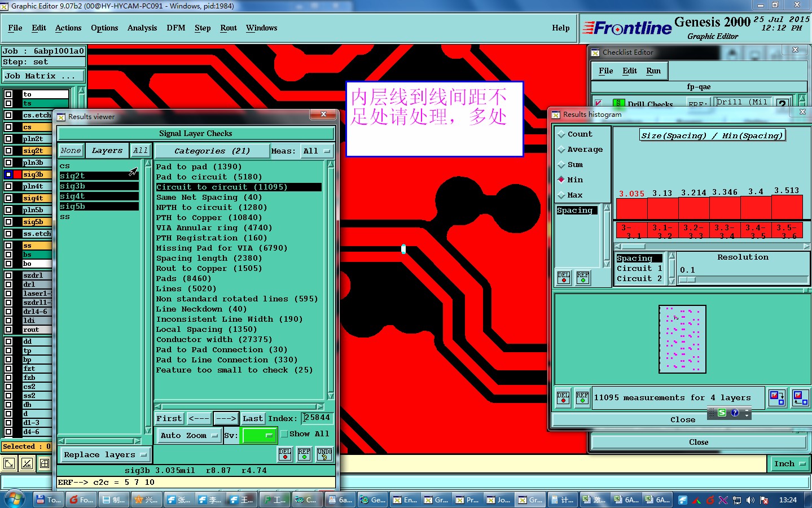
Task: Open the Meas: All dropdown
Action: tap(317, 151)
